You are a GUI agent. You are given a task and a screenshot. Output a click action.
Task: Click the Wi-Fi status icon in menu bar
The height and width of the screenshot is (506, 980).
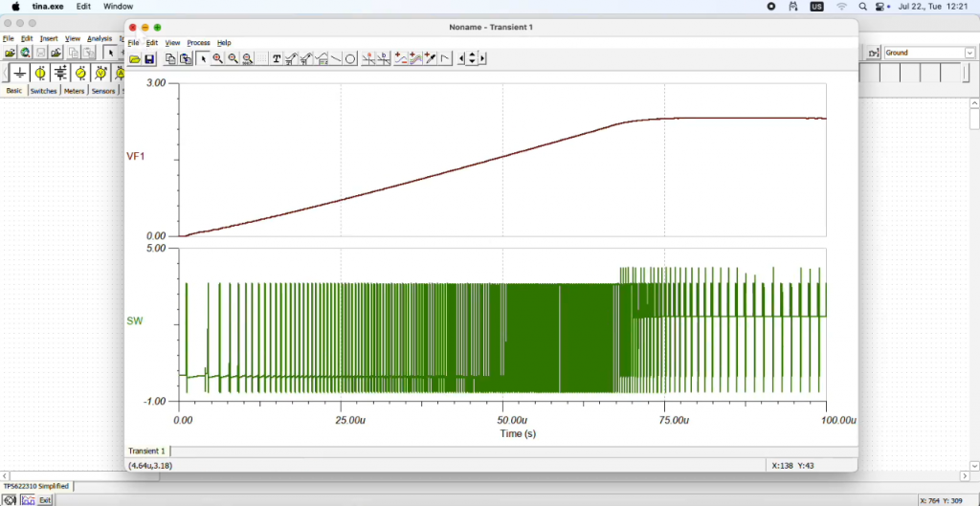point(842,7)
